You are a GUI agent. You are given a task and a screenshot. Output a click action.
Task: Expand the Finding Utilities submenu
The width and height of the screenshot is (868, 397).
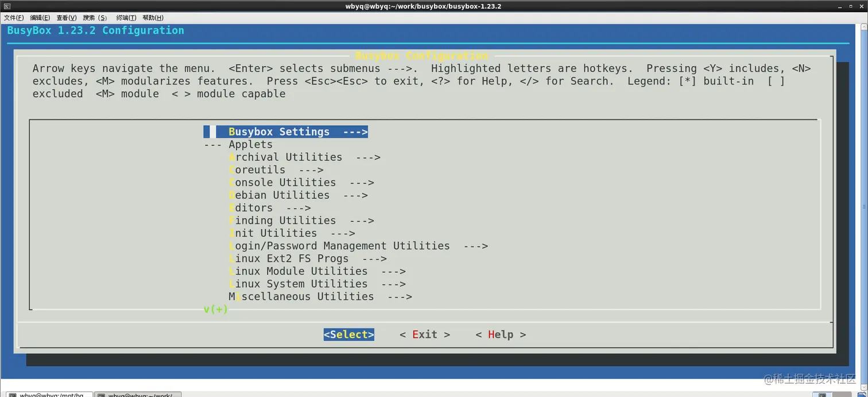pos(301,221)
